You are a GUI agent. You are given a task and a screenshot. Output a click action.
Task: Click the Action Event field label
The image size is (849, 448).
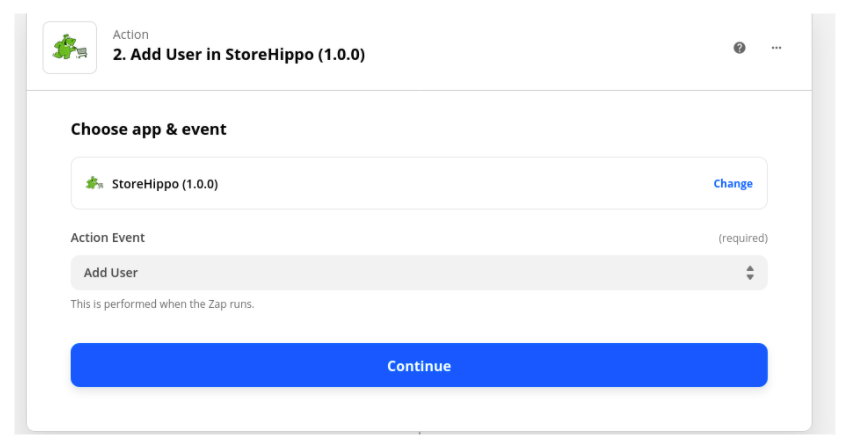[108, 238]
